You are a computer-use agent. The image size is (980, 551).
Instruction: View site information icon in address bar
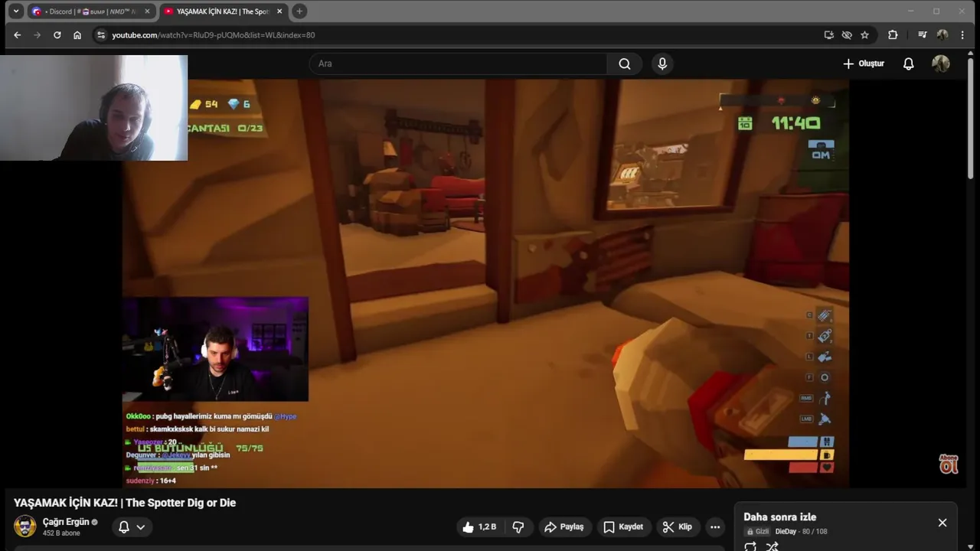pos(100,34)
